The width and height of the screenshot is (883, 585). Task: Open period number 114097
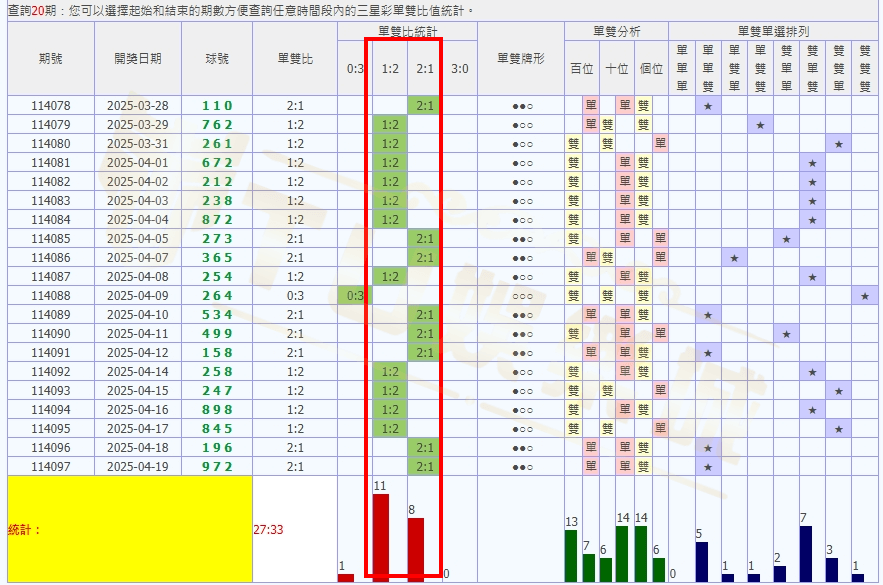(50, 467)
